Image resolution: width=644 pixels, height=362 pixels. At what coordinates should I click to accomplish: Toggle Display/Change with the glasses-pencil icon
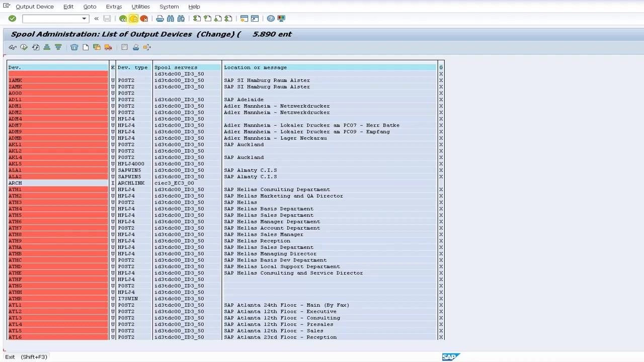pos(13,47)
